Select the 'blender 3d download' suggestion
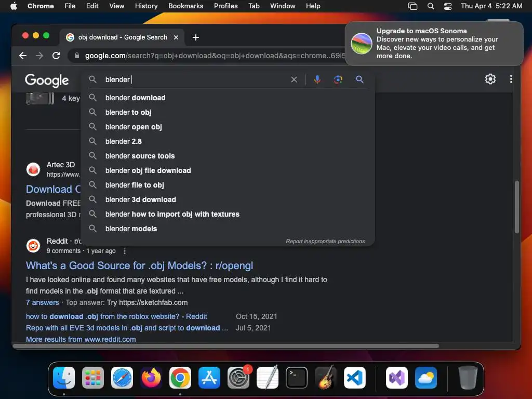The image size is (532, 399). (x=228, y=200)
